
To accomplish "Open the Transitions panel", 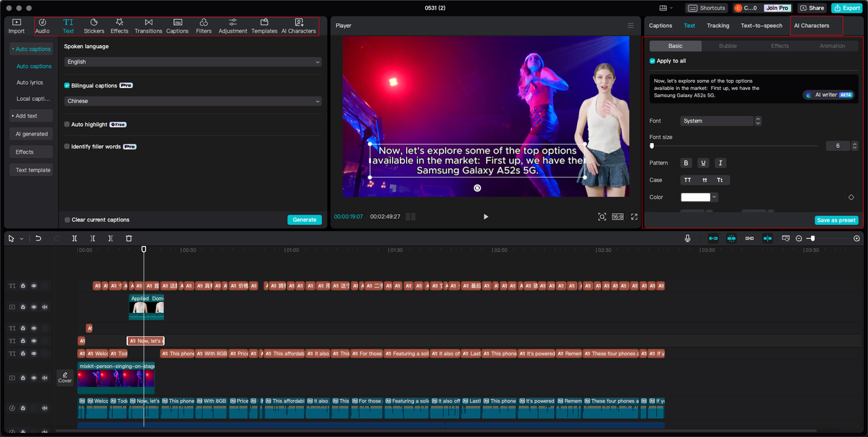I will click(148, 26).
